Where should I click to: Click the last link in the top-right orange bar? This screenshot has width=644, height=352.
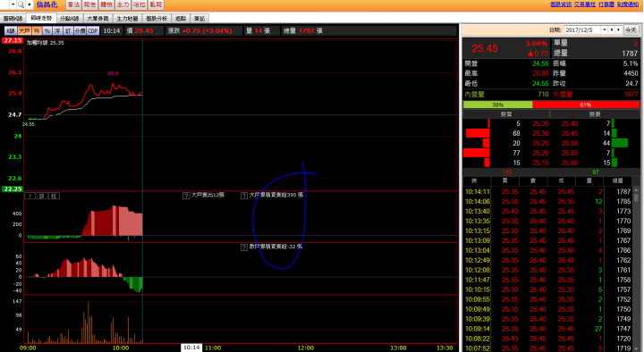coord(628,4)
